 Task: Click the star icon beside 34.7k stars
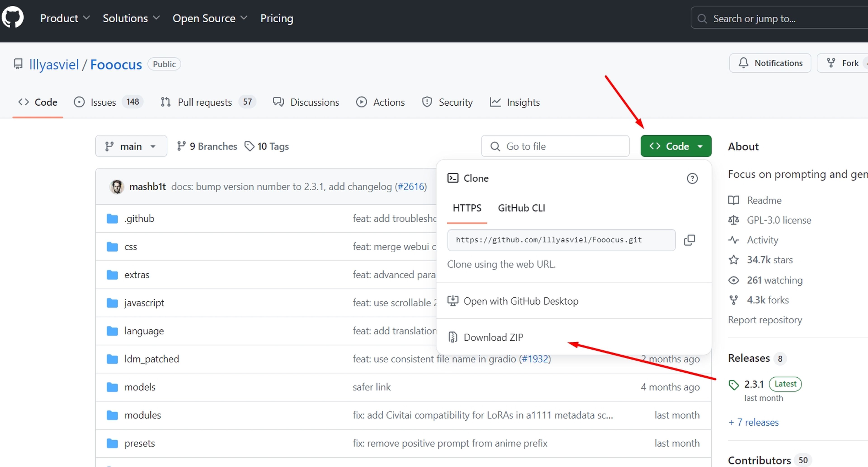[x=734, y=260]
